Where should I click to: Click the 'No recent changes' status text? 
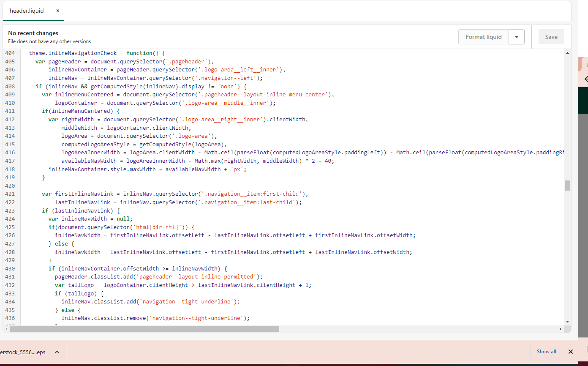coord(33,33)
